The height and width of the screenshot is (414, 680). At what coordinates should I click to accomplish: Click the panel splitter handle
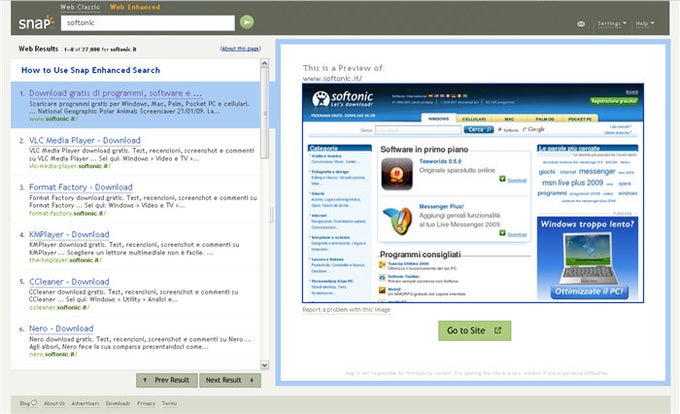[x=271, y=215]
